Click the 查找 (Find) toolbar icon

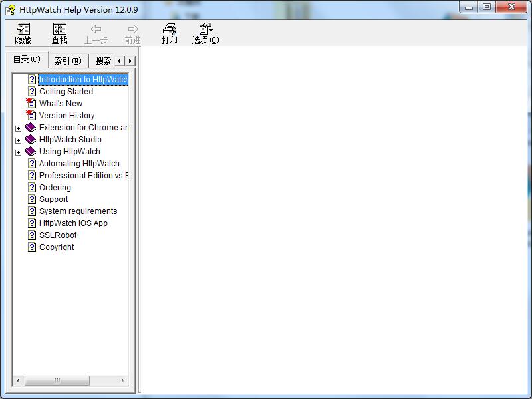[60, 31]
